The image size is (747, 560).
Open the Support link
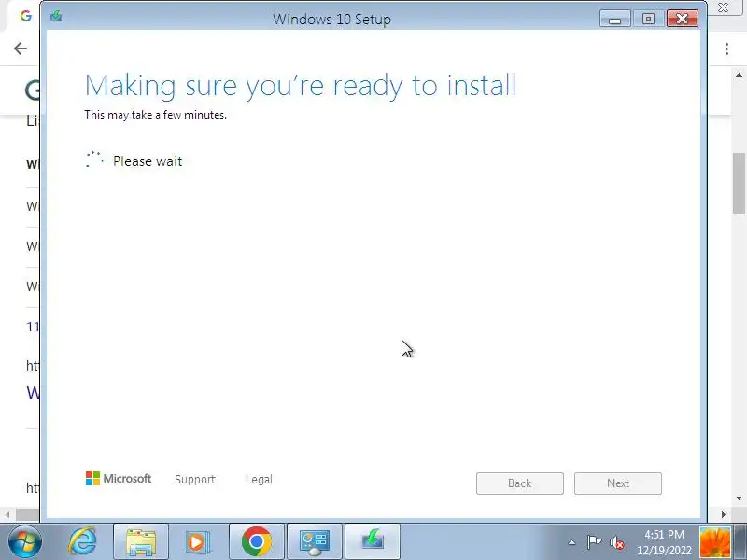pyautogui.click(x=195, y=479)
